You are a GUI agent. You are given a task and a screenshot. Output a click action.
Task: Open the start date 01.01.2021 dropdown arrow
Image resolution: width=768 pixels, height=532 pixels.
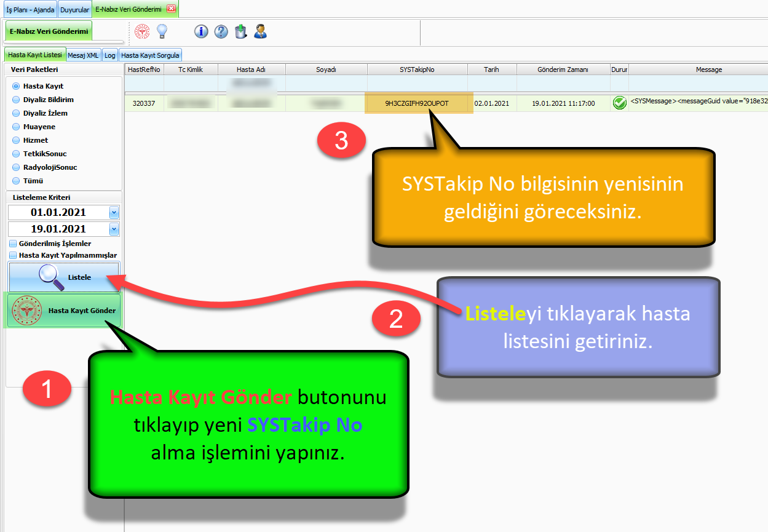114,213
